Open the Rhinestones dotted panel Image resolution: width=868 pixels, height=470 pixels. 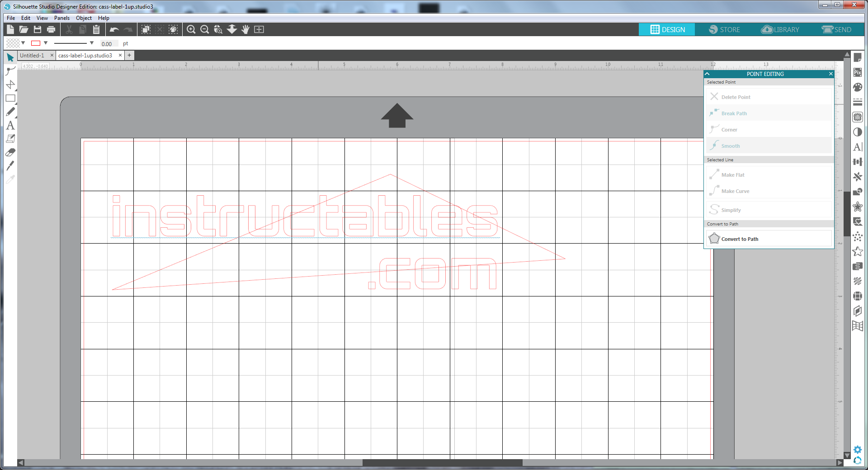[x=858, y=236]
